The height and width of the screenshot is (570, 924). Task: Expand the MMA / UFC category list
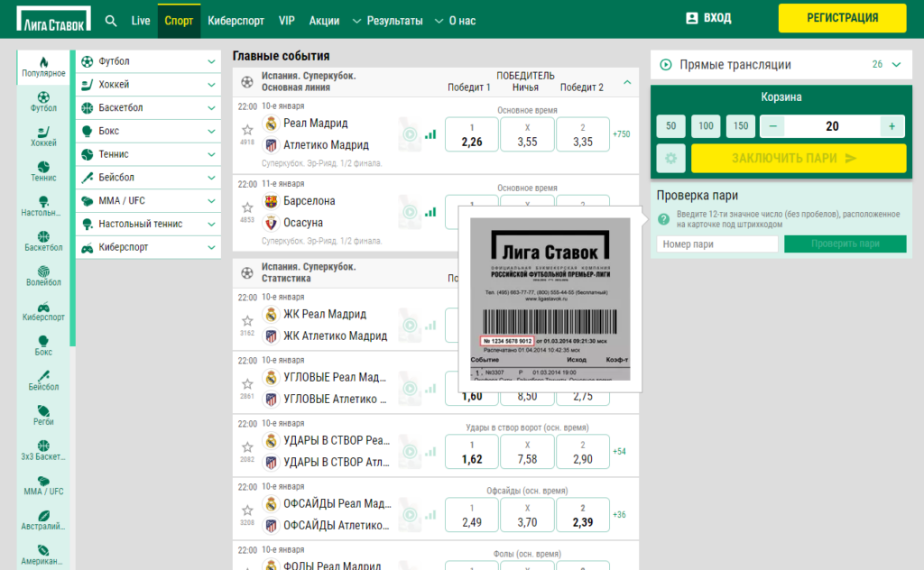tap(211, 201)
